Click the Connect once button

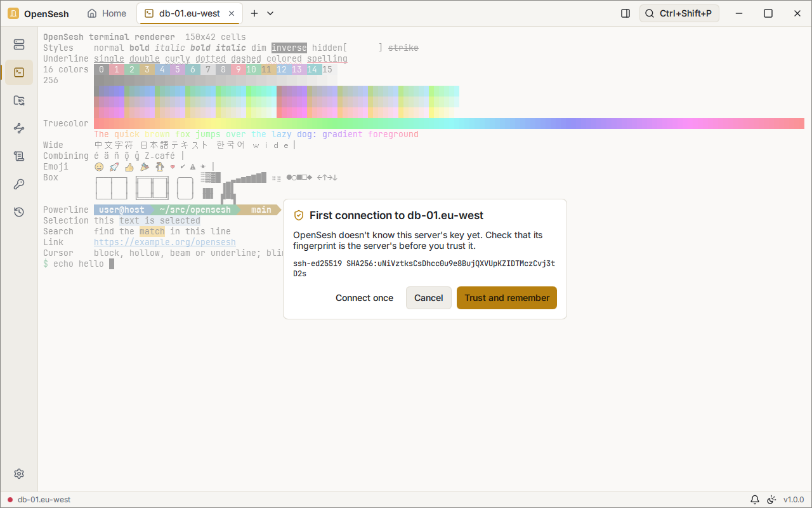(x=365, y=298)
